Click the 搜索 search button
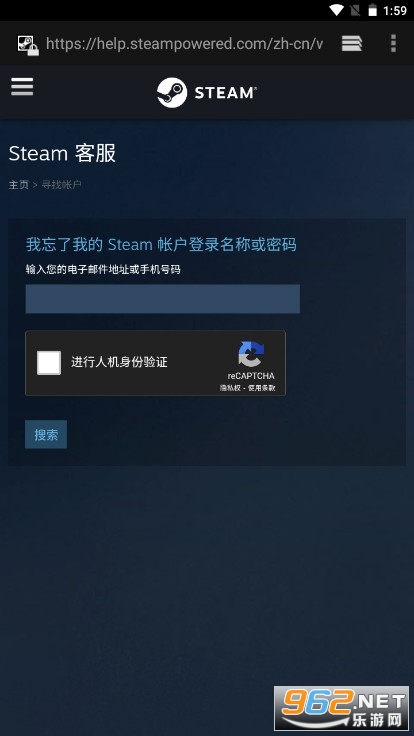 [46, 435]
